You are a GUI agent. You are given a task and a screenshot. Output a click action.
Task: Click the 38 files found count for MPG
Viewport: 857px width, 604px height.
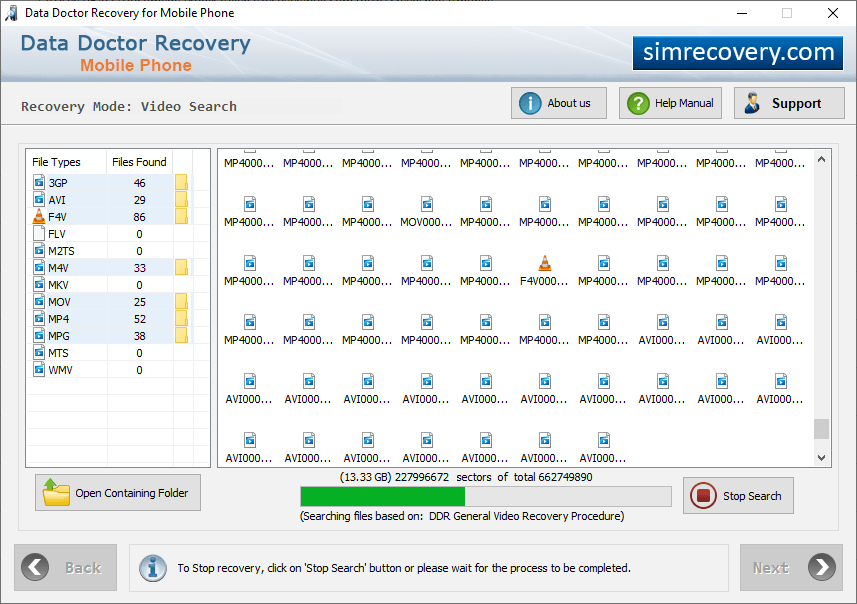139,336
